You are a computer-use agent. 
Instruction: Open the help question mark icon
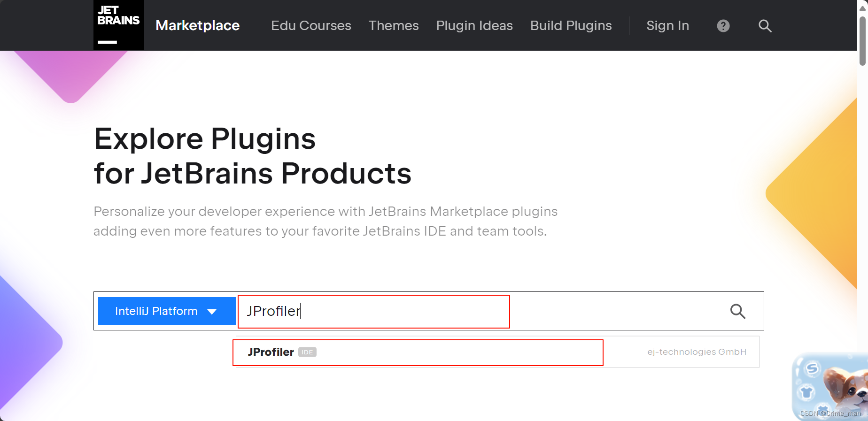point(723,26)
